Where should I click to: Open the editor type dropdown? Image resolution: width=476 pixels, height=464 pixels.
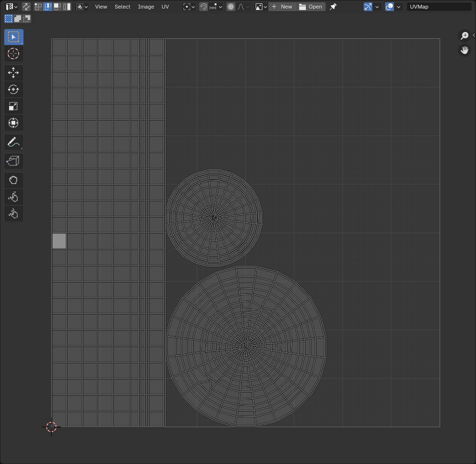pos(12,7)
